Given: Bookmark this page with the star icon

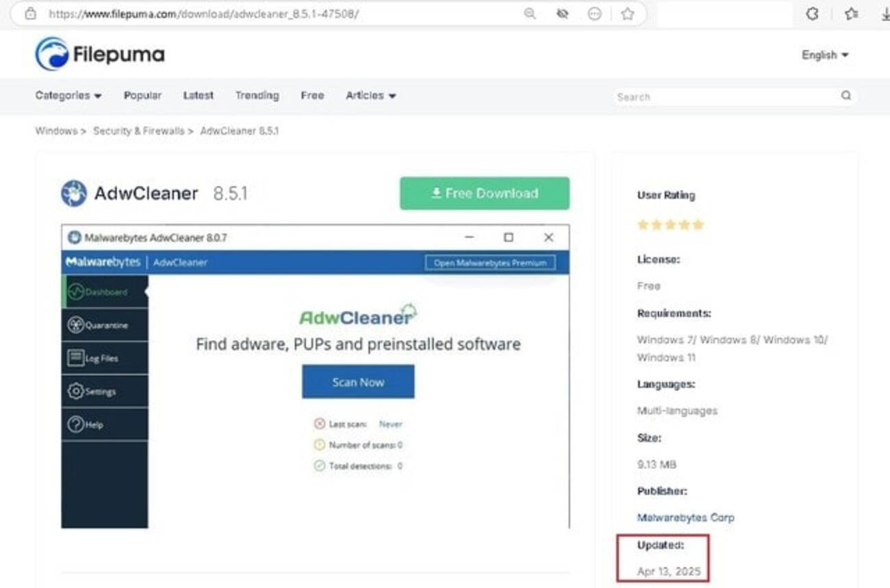Looking at the screenshot, I should click(x=627, y=14).
